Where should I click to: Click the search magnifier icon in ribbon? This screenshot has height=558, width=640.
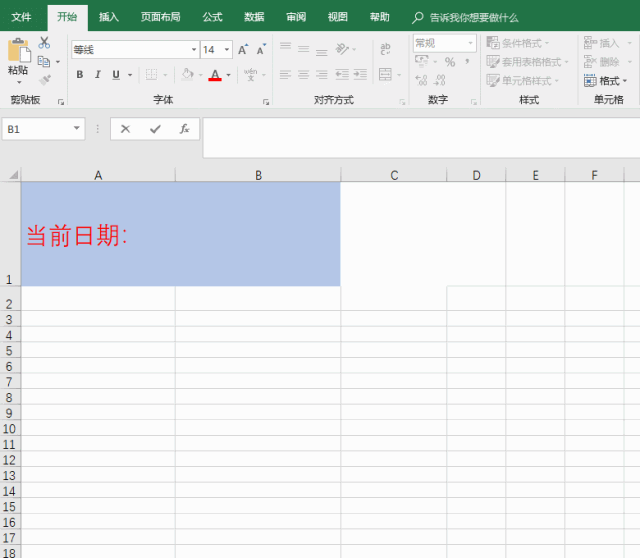click(x=417, y=18)
